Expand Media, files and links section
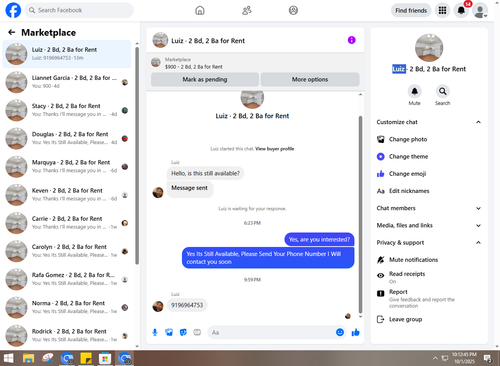This screenshot has width=500, height=366. (429, 225)
